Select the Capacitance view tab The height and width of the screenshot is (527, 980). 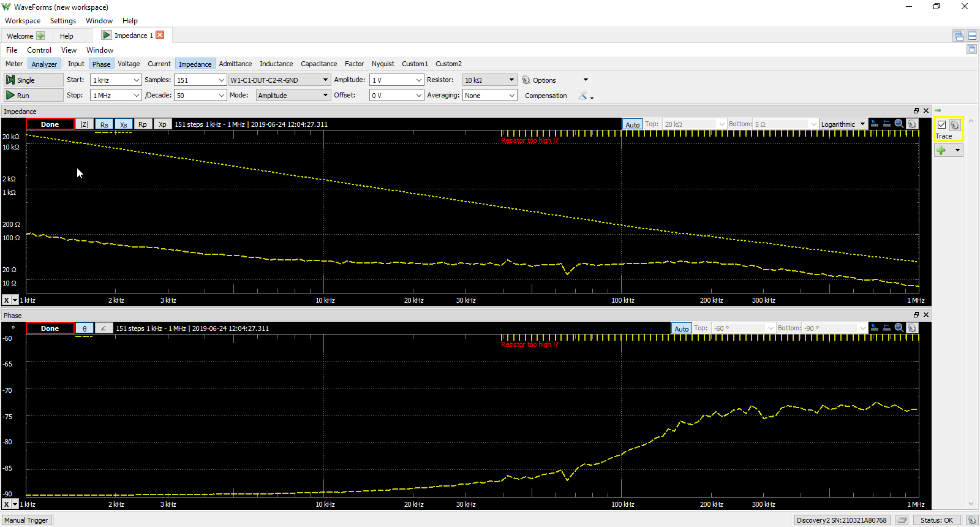[x=318, y=64]
